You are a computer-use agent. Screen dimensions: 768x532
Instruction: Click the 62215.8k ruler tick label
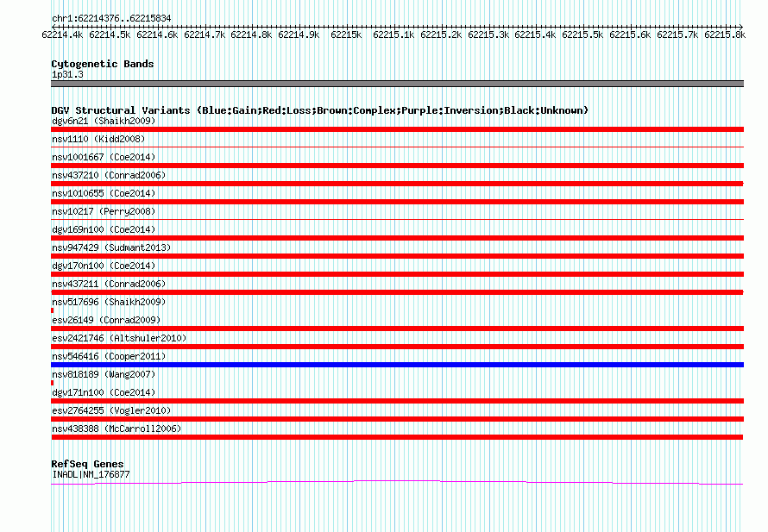coord(725,34)
